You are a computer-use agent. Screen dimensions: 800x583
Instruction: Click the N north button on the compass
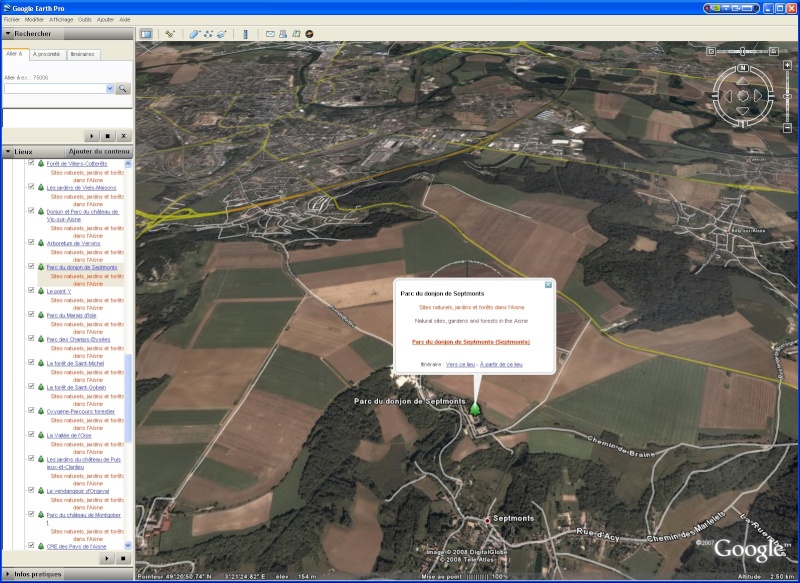tap(743, 68)
